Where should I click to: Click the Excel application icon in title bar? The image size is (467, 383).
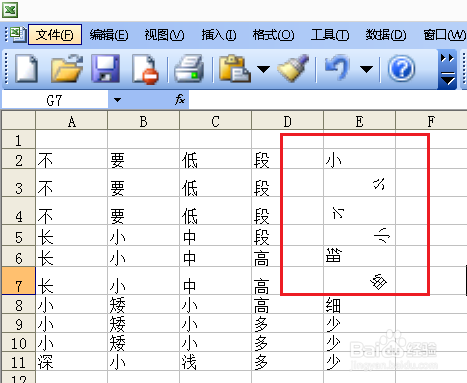[x=10, y=10]
